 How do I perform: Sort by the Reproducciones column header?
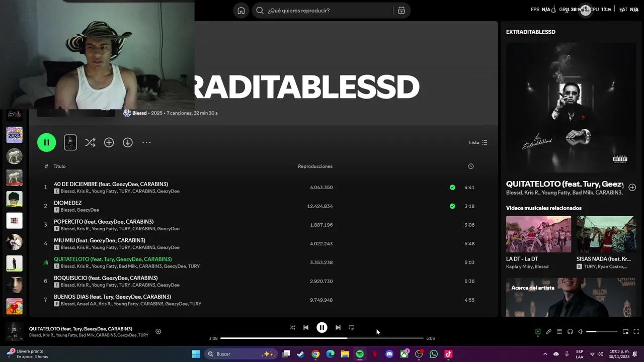coord(315,166)
